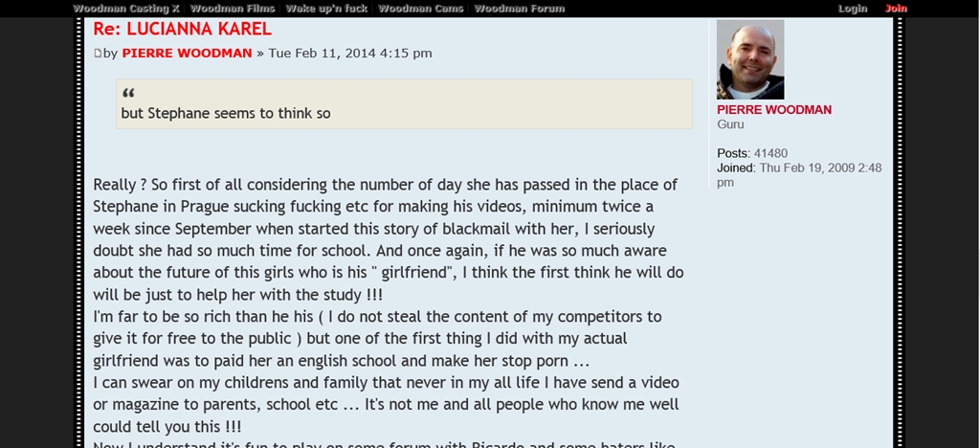Screen dimensions: 980x448
Task: Open Pierre Woodman's avatar photo
Action: (749, 60)
